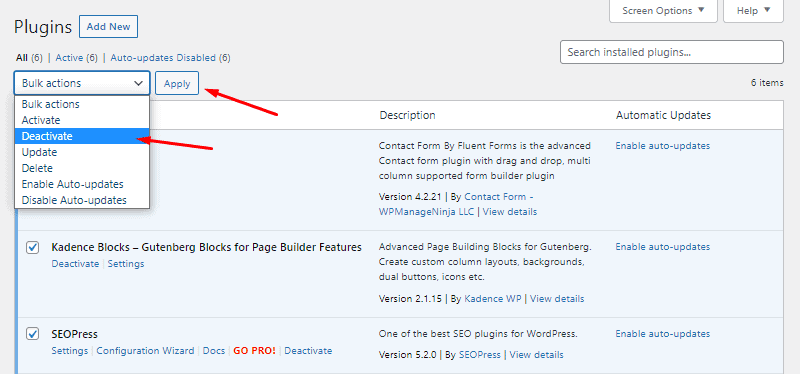The height and width of the screenshot is (374, 800).
Task: Choose Activate from the bulk actions list
Action: point(82,120)
